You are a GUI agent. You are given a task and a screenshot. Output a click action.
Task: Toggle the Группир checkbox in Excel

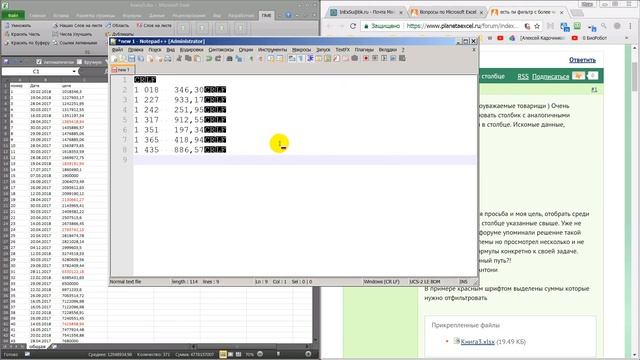pos(79,62)
